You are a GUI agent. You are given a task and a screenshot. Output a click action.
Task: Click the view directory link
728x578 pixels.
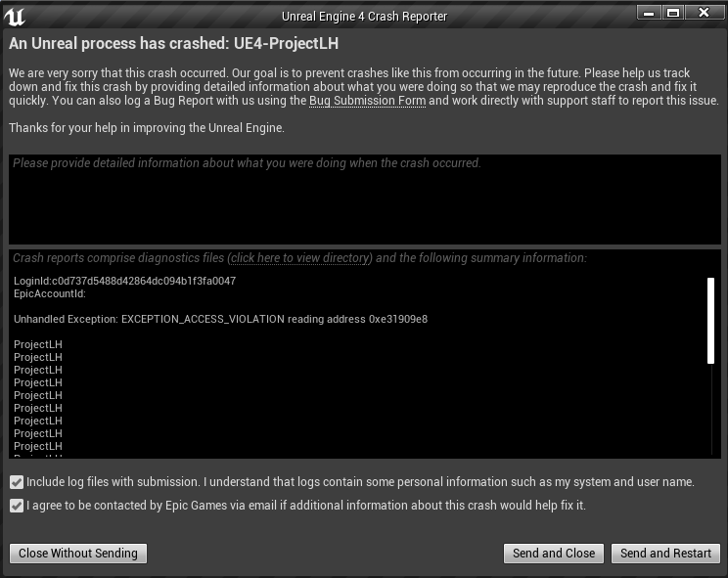299,258
